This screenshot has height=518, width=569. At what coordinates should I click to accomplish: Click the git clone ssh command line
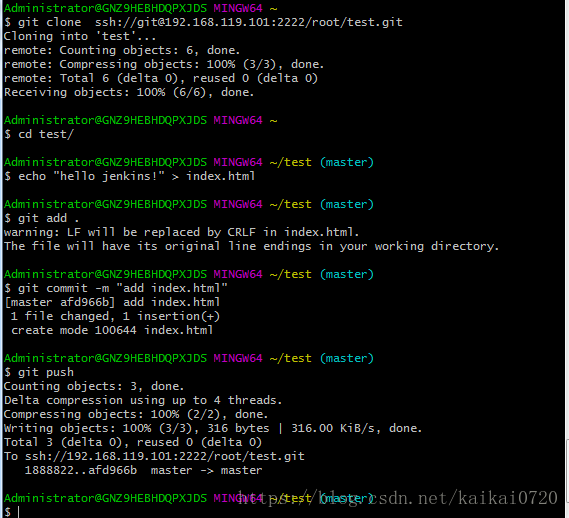(203, 22)
